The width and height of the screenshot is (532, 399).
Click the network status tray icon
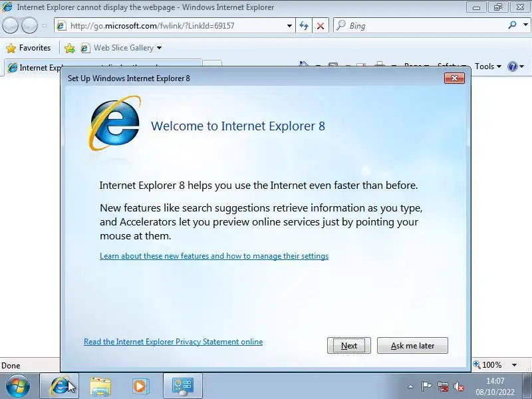tap(442, 386)
